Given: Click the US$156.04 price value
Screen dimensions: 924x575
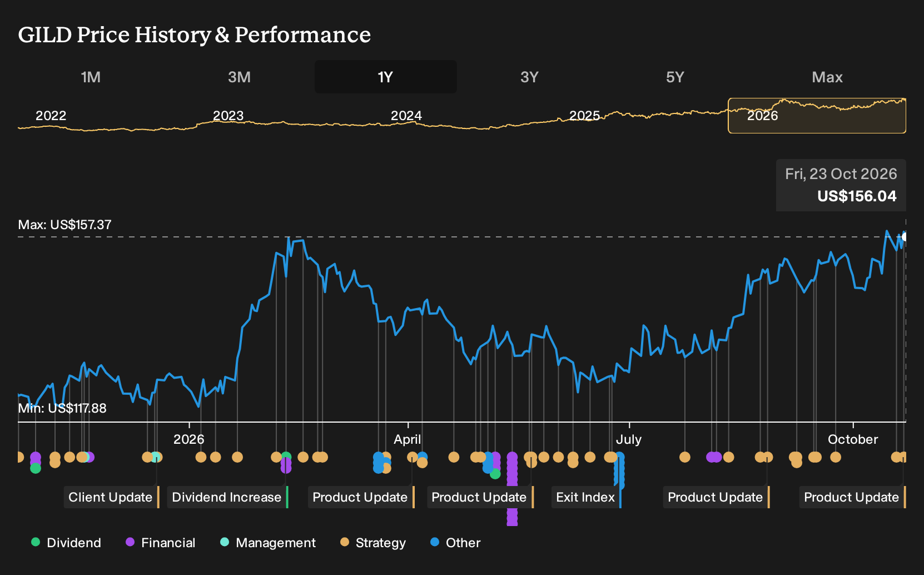Looking at the screenshot, I should [857, 196].
